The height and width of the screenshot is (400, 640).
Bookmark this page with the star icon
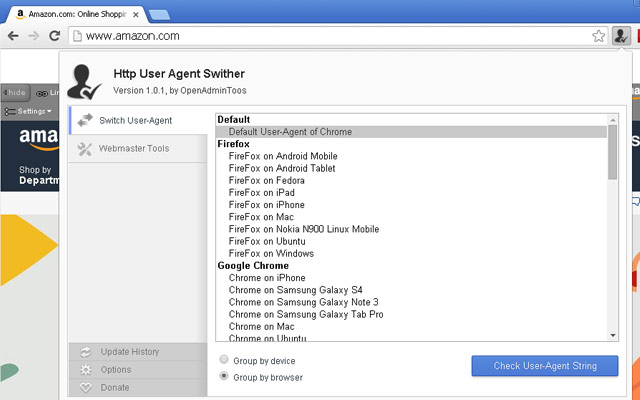(x=598, y=36)
